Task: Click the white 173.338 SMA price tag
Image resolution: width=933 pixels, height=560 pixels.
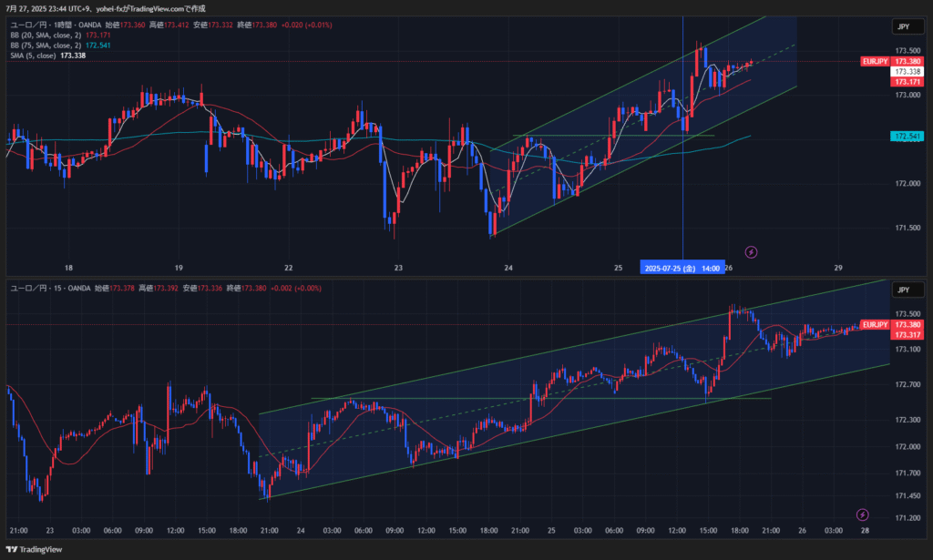Action: coord(906,71)
